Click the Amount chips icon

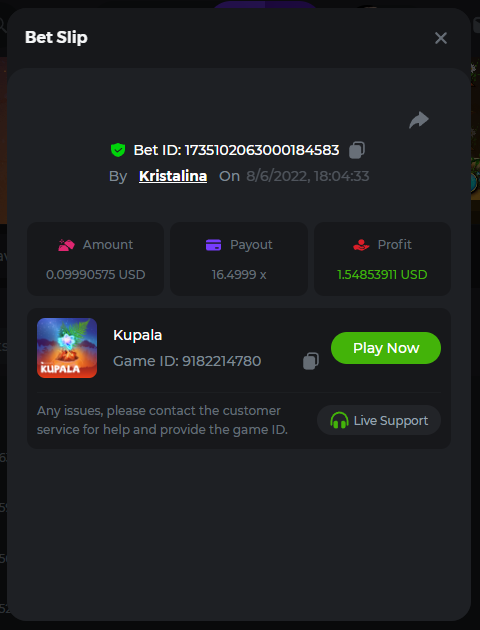[66, 245]
